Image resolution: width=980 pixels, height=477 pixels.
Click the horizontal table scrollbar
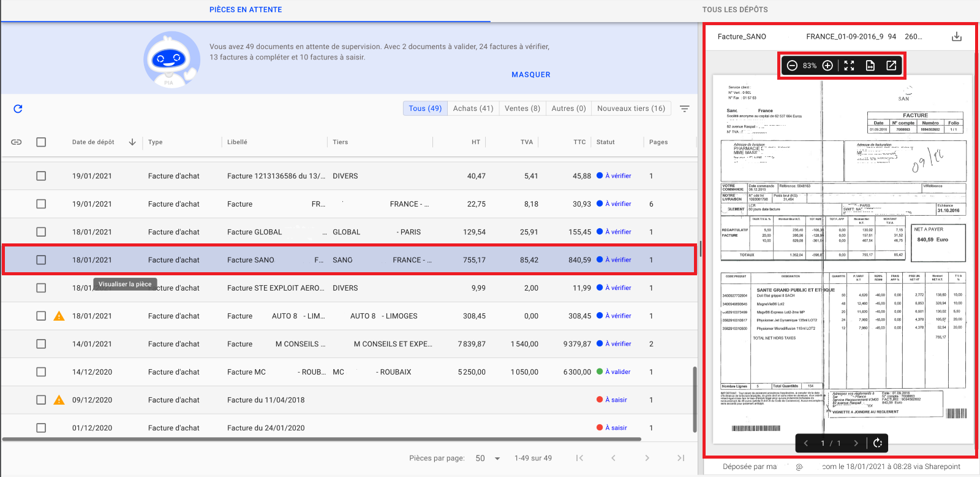click(x=322, y=439)
